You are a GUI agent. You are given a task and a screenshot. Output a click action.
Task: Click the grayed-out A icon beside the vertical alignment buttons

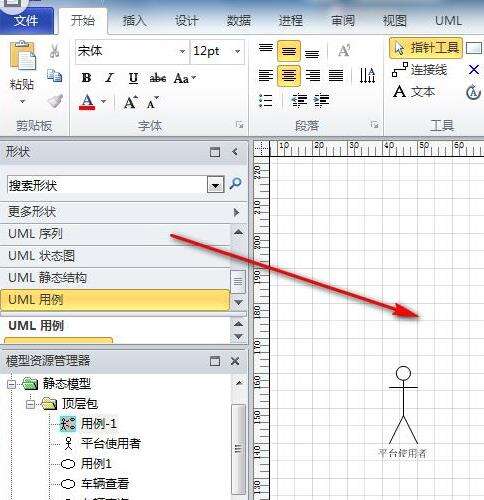[x=344, y=51]
